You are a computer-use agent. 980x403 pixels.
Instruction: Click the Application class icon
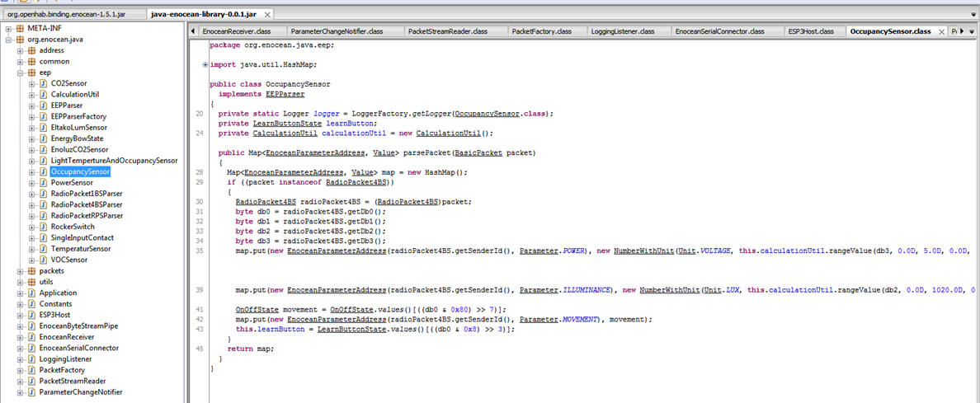coord(31,293)
